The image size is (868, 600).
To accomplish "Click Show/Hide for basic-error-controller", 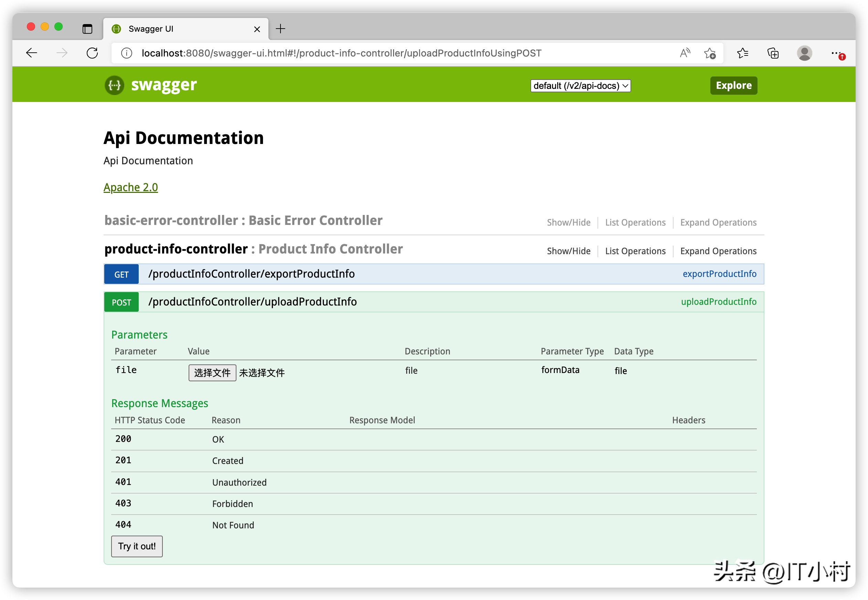I will pyautogui.click(x=569, y=223).
